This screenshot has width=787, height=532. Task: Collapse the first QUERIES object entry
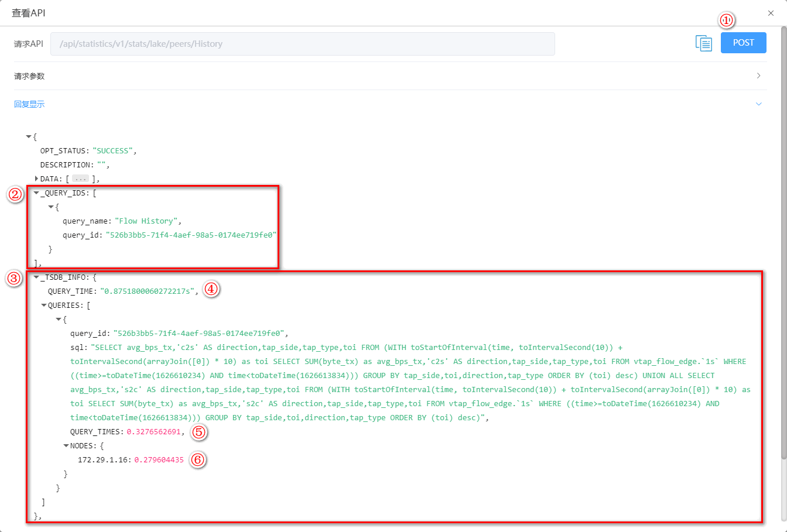(59, 320)
